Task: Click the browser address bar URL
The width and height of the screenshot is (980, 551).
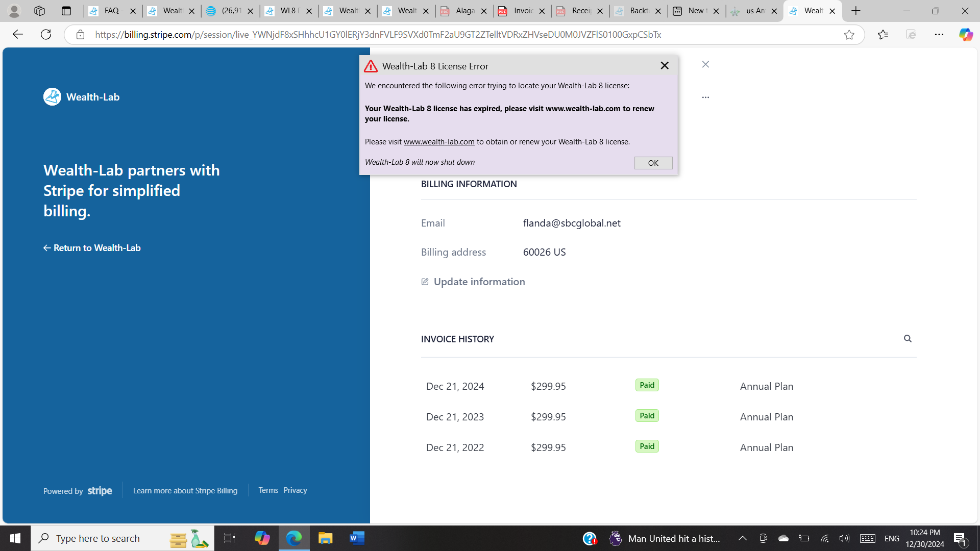Action: (378, 35)
